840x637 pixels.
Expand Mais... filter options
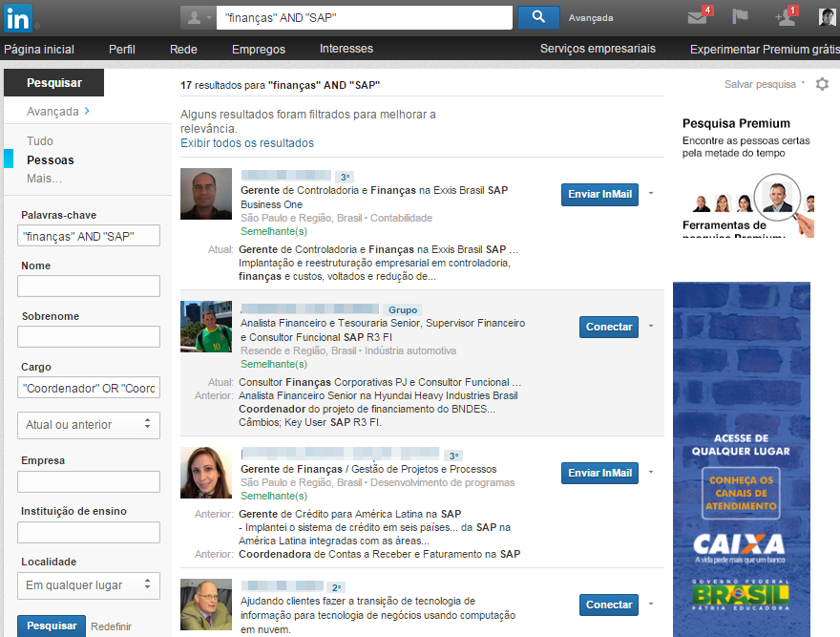click(45, 179)
